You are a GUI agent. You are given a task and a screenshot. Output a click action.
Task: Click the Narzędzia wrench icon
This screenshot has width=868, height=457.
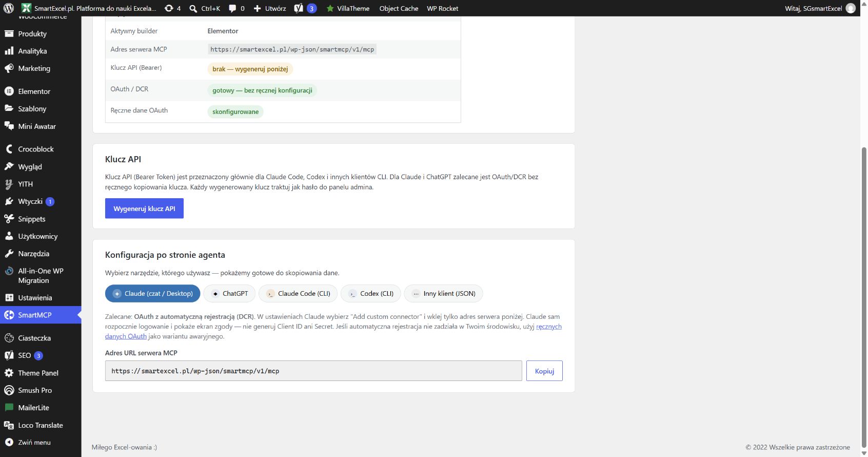[9, 254]
